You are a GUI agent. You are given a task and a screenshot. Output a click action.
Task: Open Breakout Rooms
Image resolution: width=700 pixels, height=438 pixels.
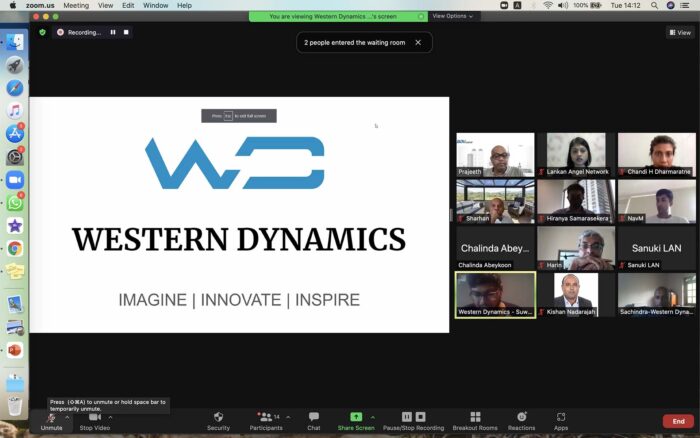(x=475, y=419)
